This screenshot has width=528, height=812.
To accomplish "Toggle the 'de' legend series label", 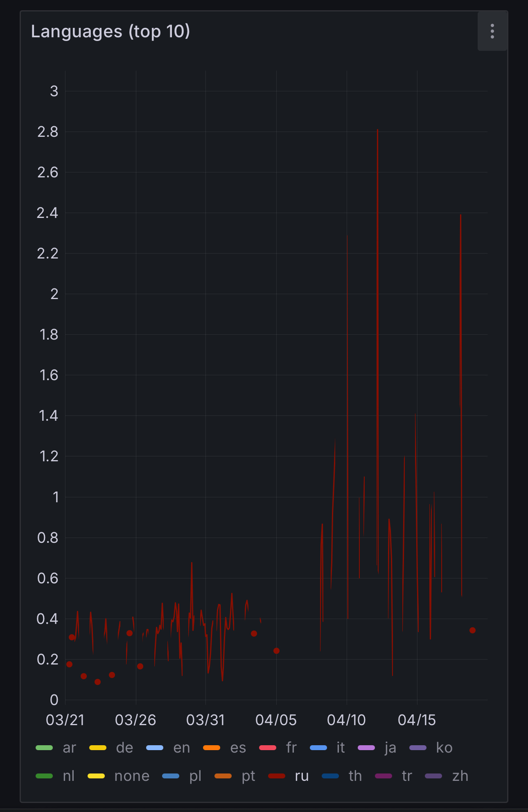I will [x=124, y=748].
